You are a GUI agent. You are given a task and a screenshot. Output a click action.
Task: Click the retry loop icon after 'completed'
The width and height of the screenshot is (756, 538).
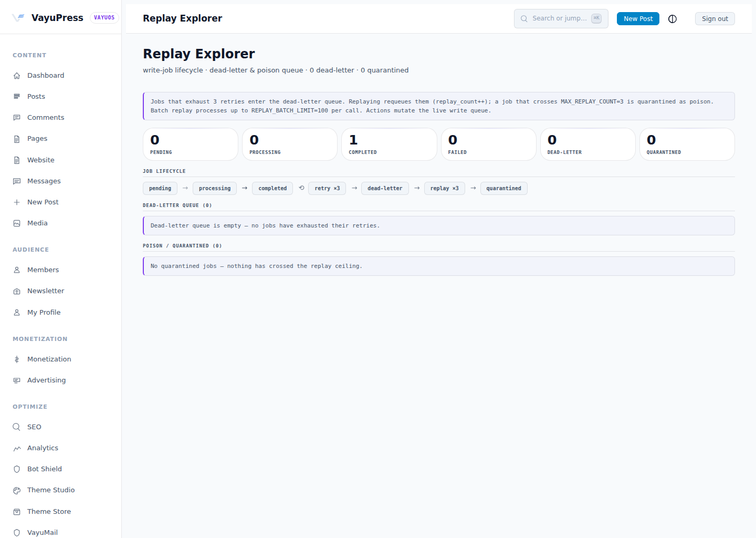[301, 188]
